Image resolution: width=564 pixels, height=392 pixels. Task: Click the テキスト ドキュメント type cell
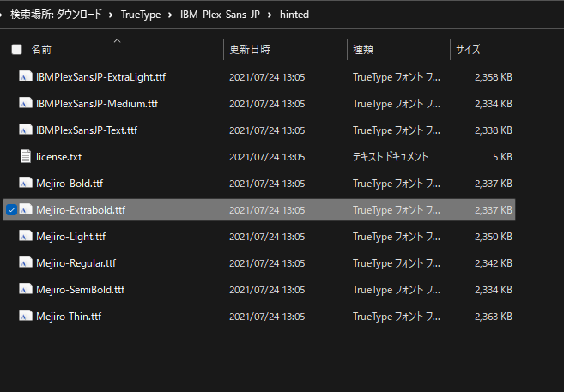(391, 157)
